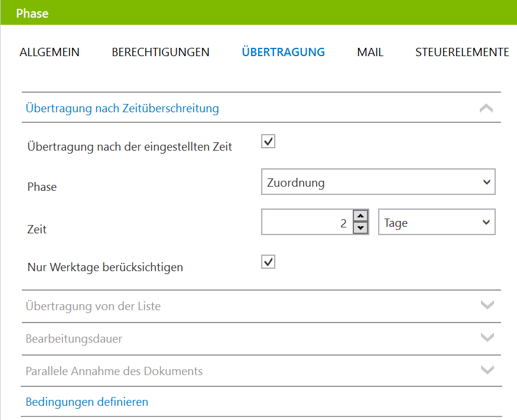Open the STEUERELEMENTE tab
The height and width of the screenshot is (420, 517).
[462, 52]
